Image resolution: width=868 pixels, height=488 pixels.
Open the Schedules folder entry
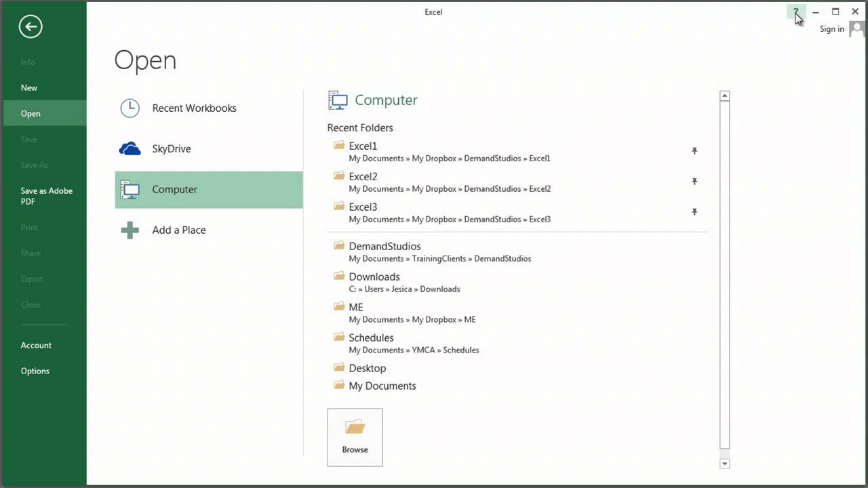coord(517,343)
